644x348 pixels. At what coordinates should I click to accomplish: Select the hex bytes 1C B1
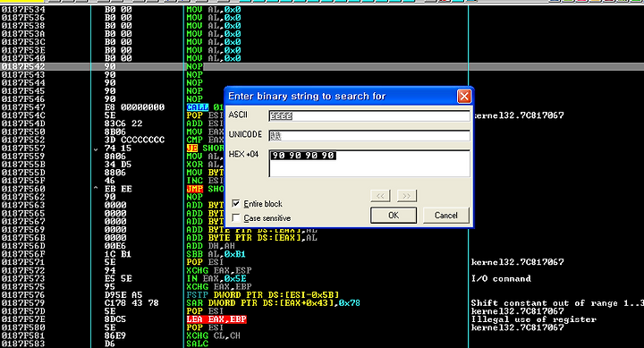[x=118, y=254]
